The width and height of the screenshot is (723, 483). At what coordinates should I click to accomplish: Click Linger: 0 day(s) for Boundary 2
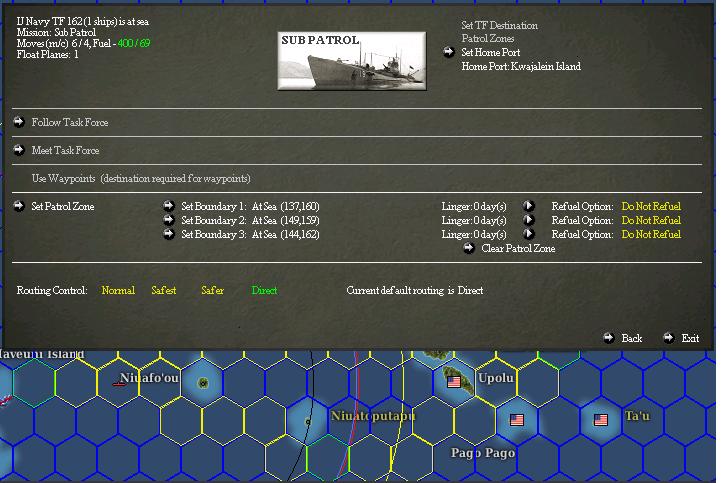(474, 220)
